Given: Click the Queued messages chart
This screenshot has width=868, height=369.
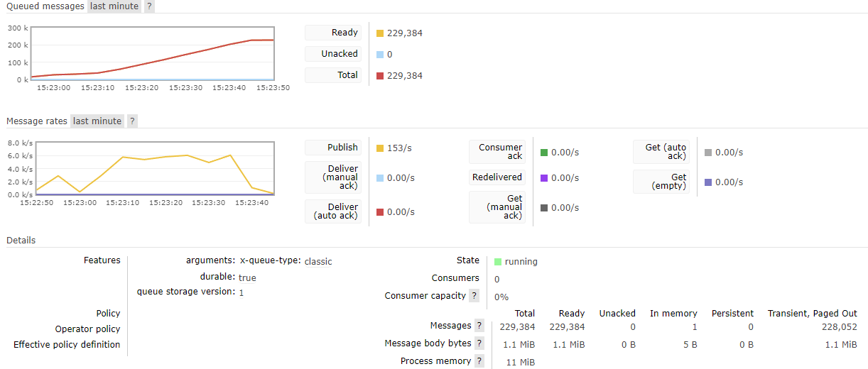Looking at the screenshot, I should (x=152, y=54).
